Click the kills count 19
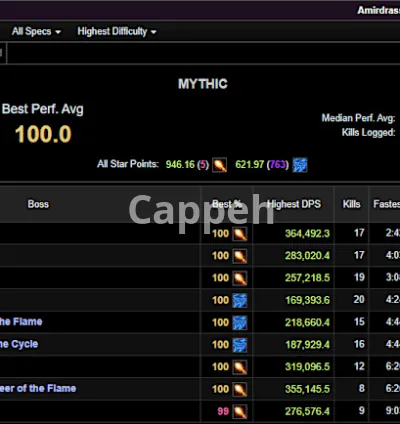The image size is (400, 424). coord(359,277)
